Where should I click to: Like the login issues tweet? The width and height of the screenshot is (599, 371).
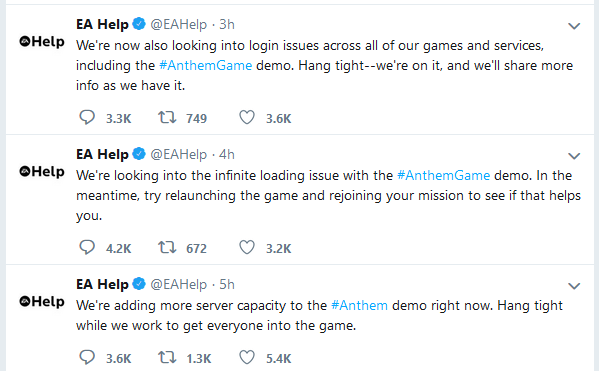pos(247,118)
